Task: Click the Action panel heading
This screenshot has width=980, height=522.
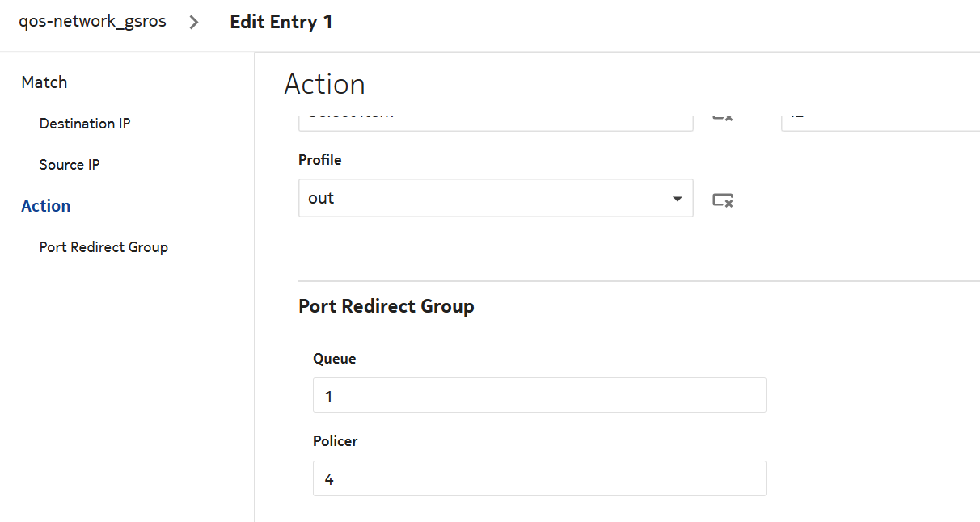Action: (x=325, y=84)
